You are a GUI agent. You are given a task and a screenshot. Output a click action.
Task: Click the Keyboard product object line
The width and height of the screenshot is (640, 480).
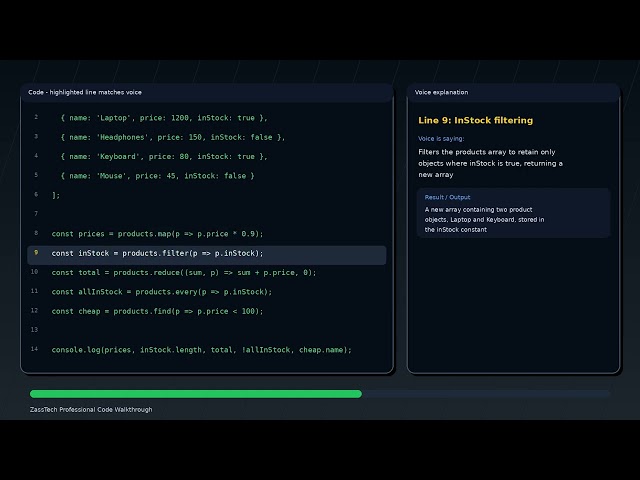(164, 157)
